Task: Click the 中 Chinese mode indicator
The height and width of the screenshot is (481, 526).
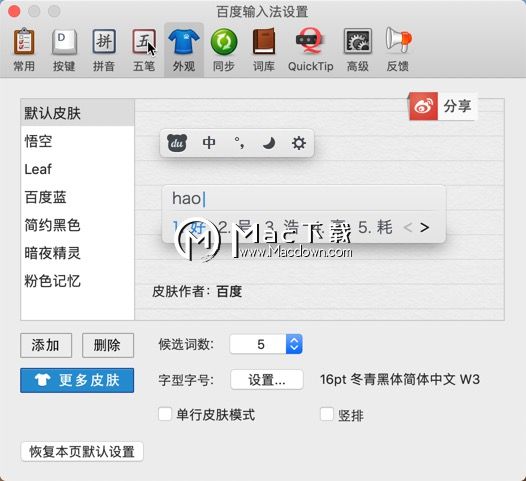Action: [x=209, y=143]
